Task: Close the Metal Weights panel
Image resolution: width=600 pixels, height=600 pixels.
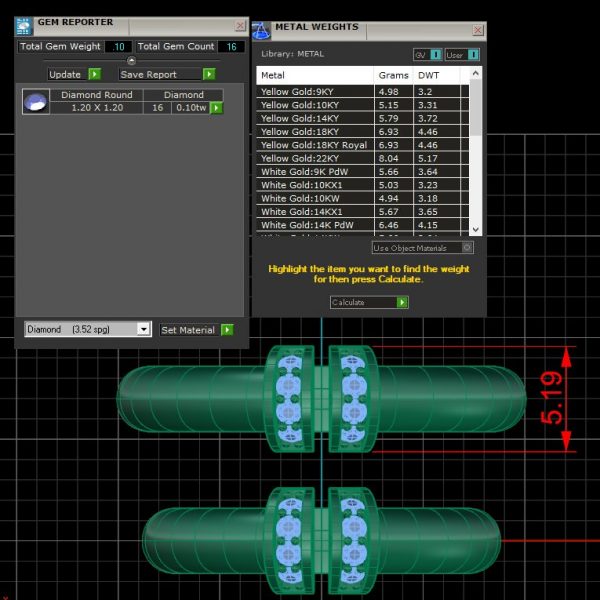Action: [x=478, y=30]
